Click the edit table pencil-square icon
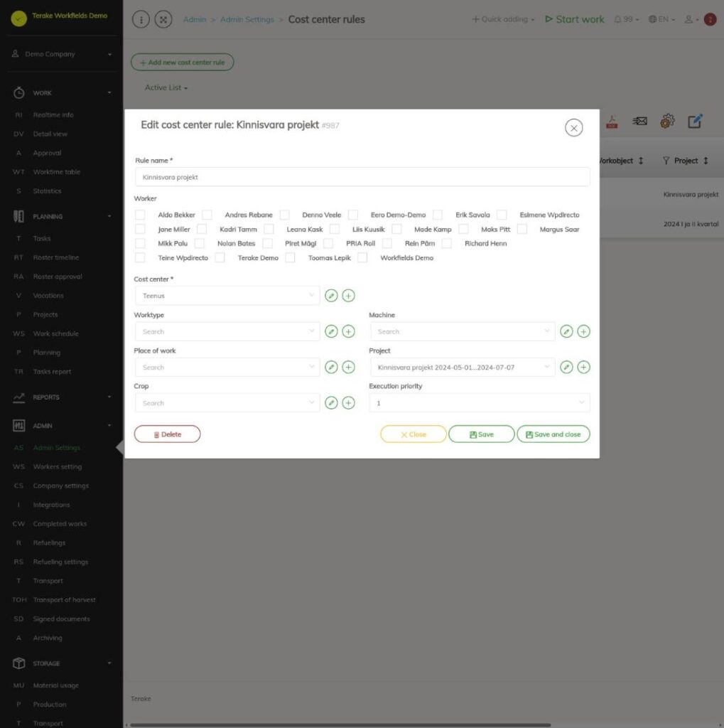 [x=695, y=121]
